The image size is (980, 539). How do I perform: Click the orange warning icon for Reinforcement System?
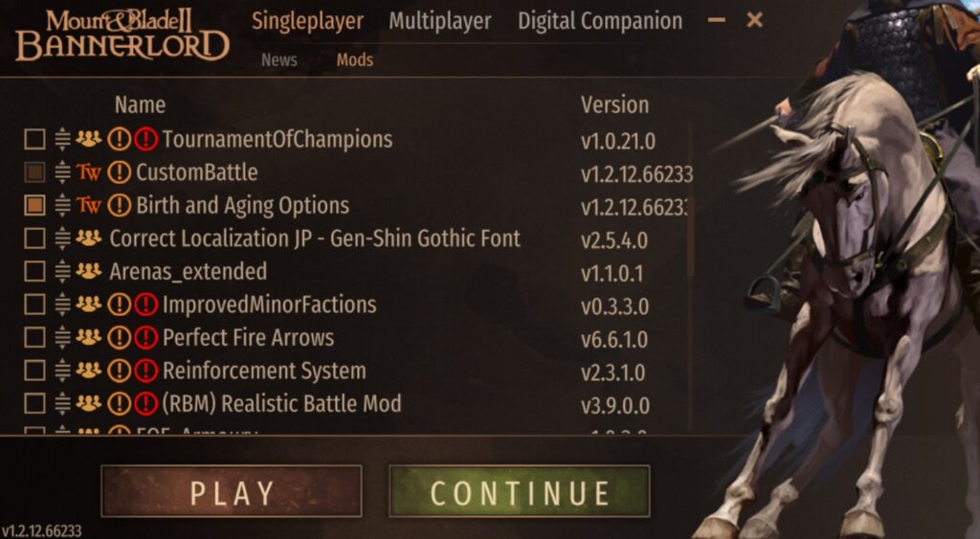[119, 371]
